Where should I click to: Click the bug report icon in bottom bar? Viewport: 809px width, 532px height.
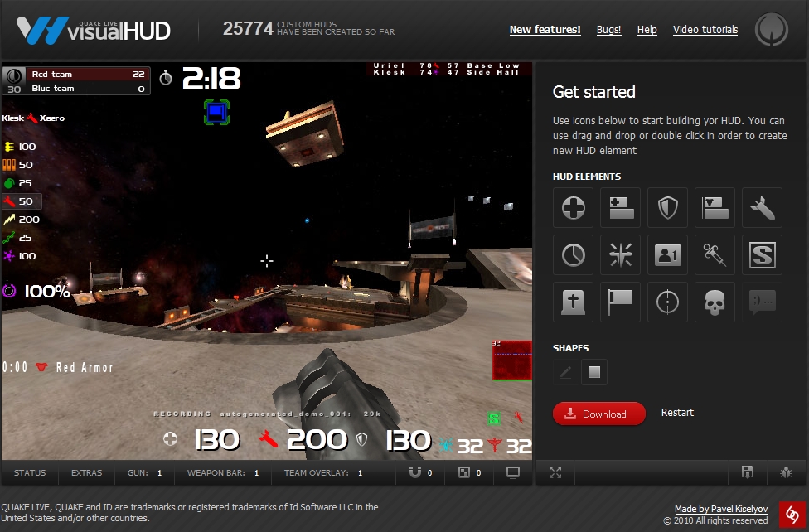coord(786,472)
